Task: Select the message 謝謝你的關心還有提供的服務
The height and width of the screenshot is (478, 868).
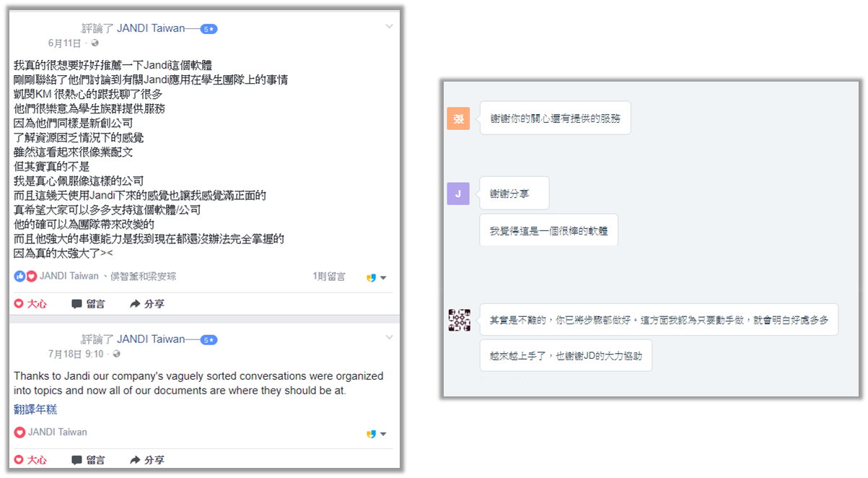Action: click(555, 118)
